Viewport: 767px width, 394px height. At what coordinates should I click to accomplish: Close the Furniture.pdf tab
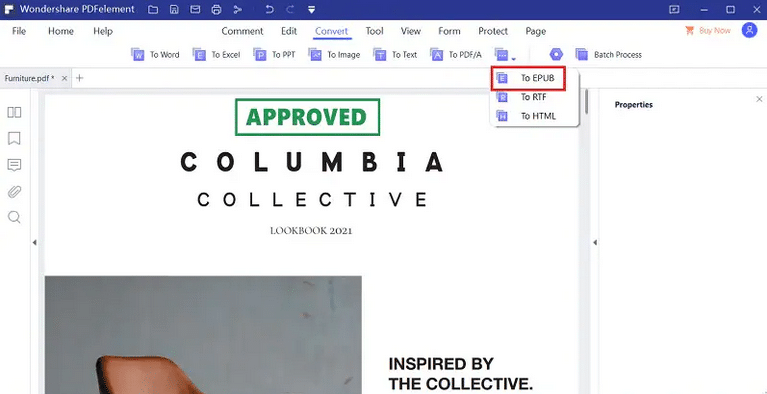[65, 78]
